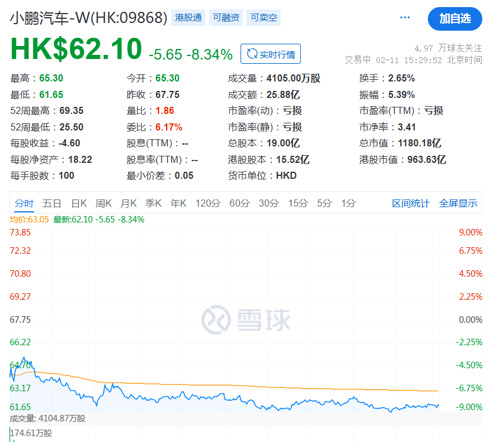Click the 总市值 value 1180.18亿
This screenshot has height=442, width=500.
click(419, 143)
